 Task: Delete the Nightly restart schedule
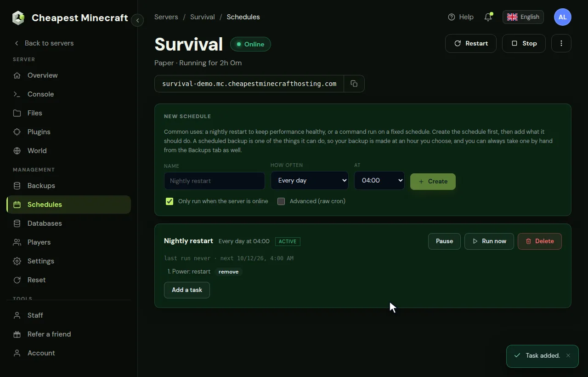point(540,241)
